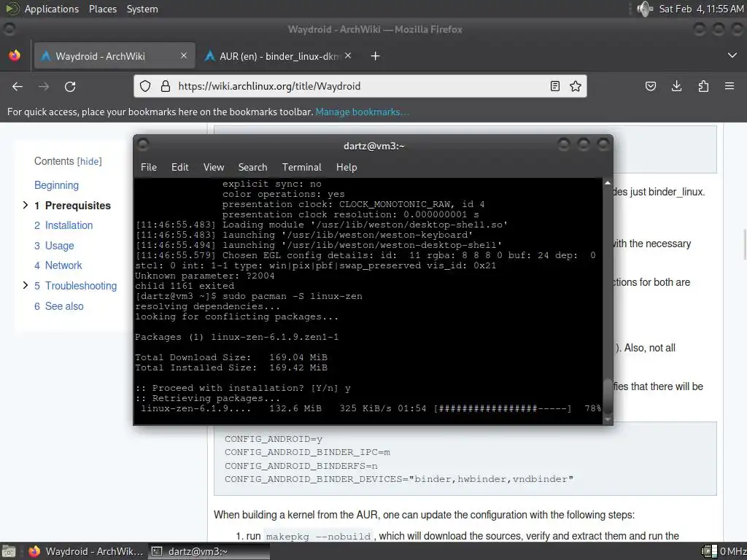Click the CPU frequency monitor applet

click(724, 551)
